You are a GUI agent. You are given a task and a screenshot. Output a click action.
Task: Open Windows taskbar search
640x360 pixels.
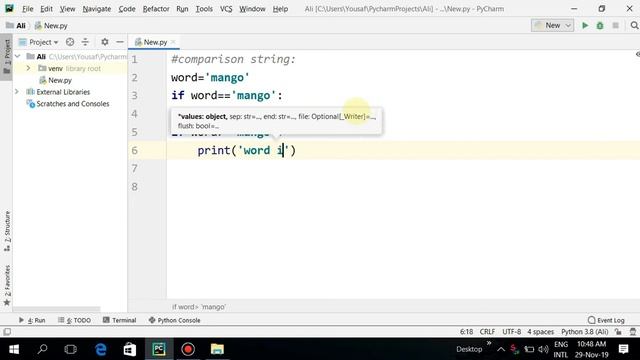[42, 349]
